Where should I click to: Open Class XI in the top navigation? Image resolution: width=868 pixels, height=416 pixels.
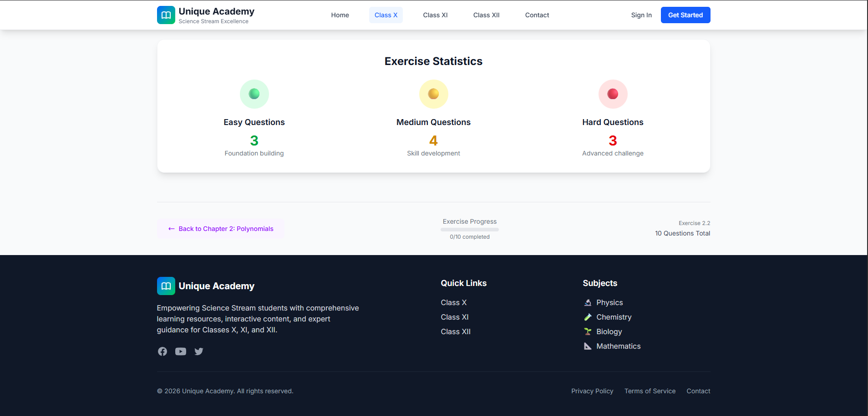click(436, 15)
